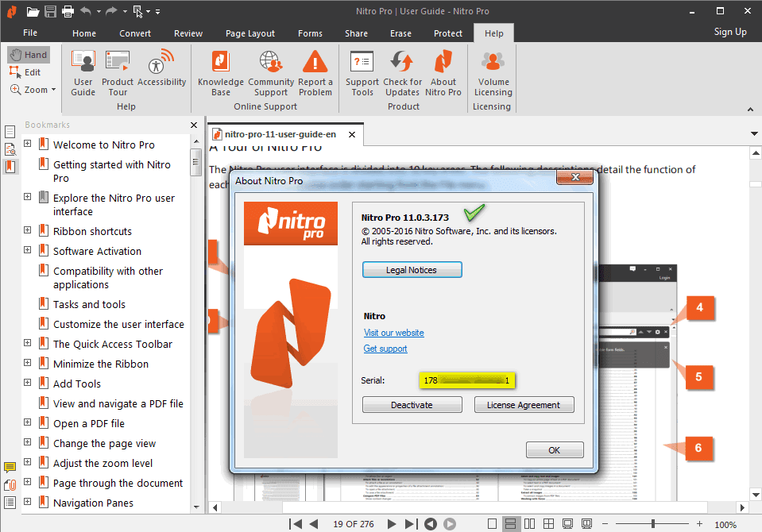
Task: Select the Edit tool
Action: (x=25, y=72)
